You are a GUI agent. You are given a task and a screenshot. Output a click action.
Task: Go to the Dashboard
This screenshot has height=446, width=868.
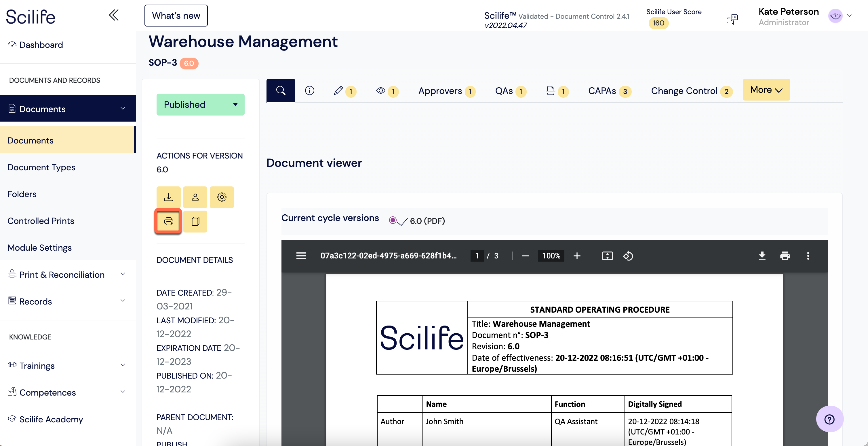point(35,45)
